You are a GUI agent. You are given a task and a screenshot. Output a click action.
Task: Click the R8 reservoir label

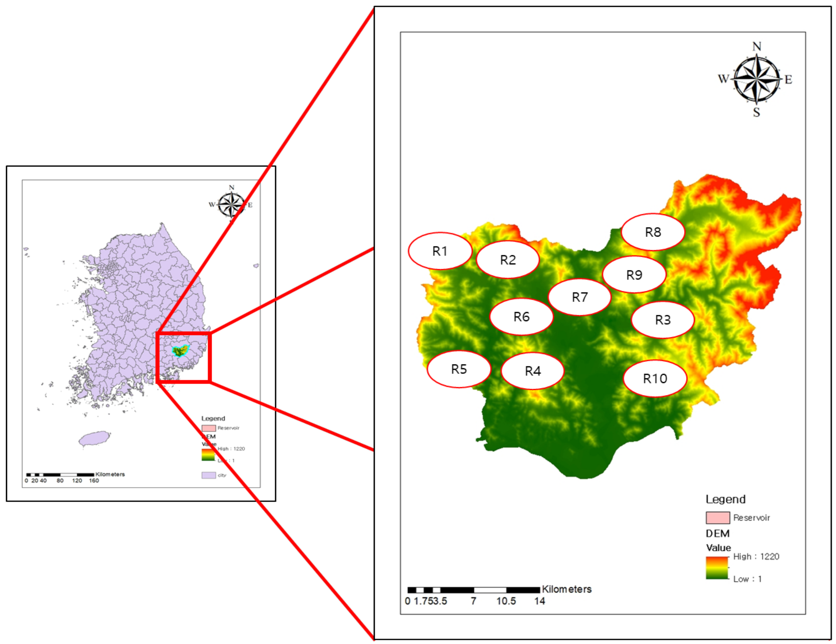click(653, 232)
